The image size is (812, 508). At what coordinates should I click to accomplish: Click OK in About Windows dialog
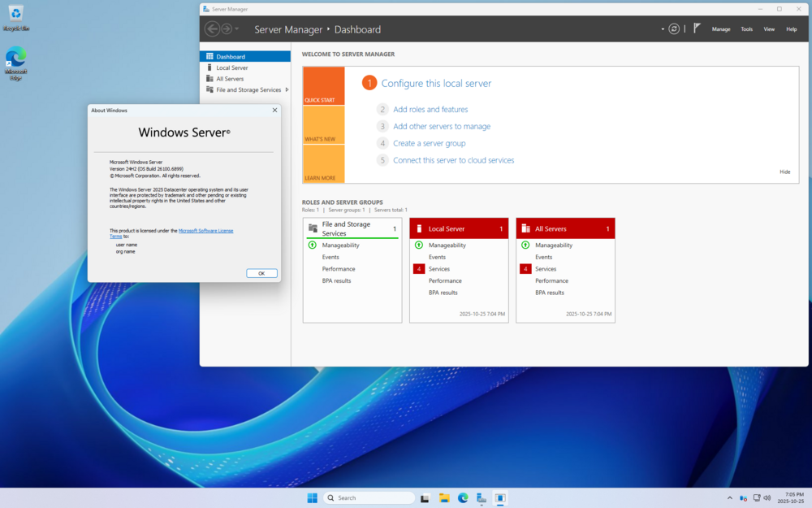pyautogui.click(x=261, y=273)
